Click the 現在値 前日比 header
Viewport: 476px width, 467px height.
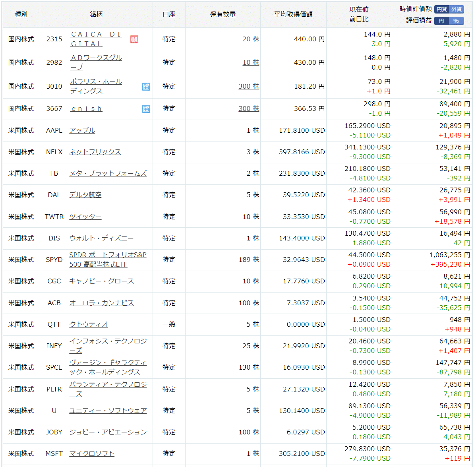[x=359, y=15]
